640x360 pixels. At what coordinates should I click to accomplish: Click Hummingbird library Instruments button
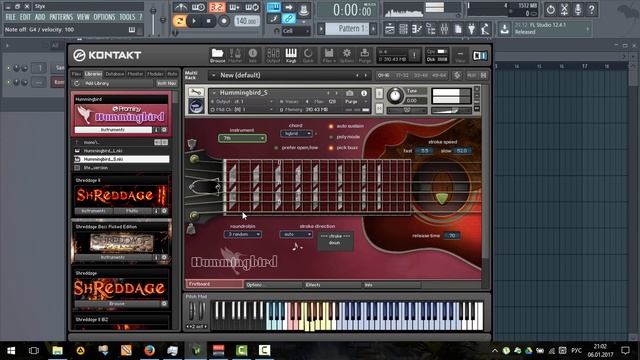[x=113, y=130]
